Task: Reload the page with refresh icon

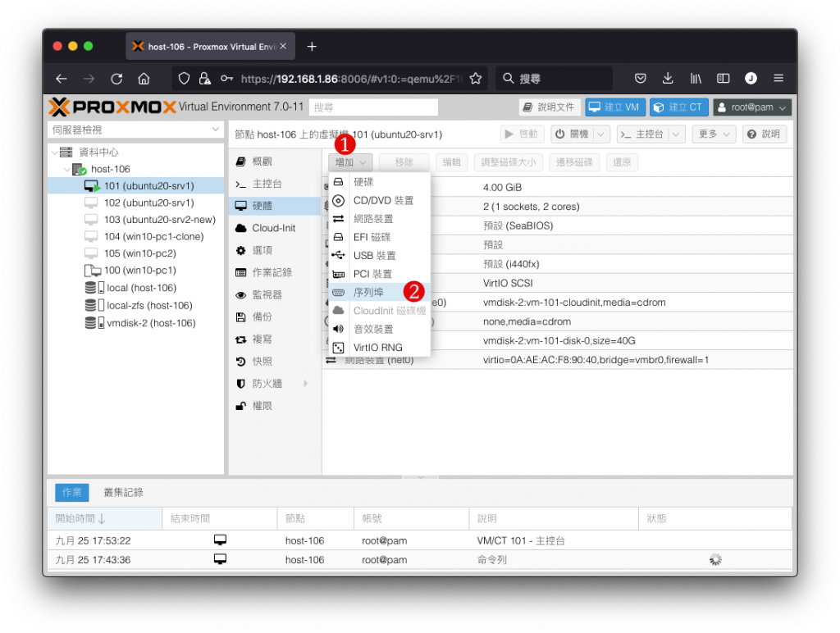Action: [116, 79]
